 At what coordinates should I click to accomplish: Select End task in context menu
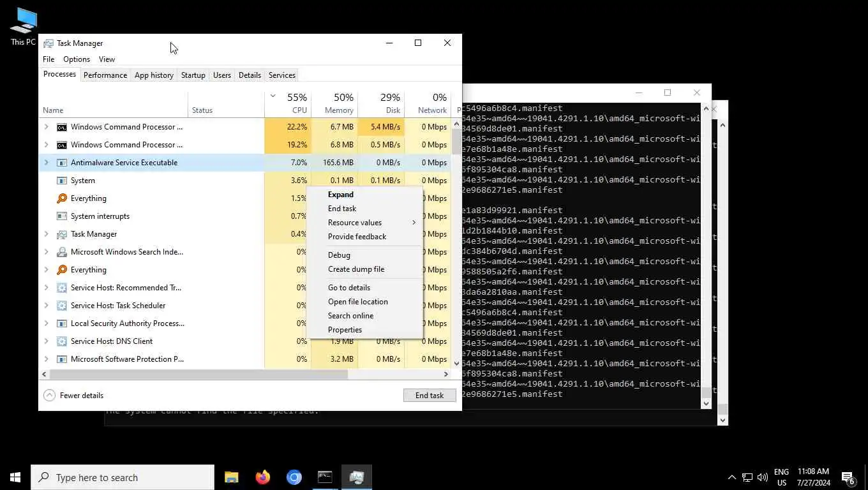[364, 209]
